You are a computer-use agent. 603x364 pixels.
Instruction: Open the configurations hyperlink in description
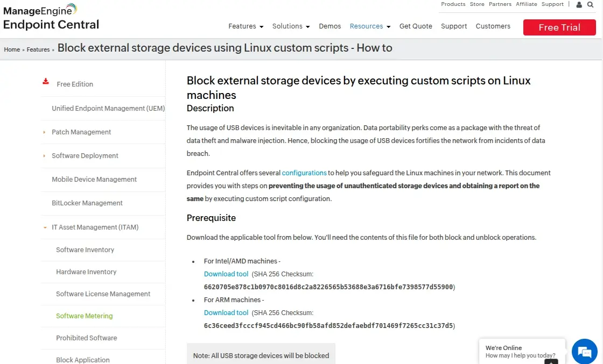click(304, 173)
